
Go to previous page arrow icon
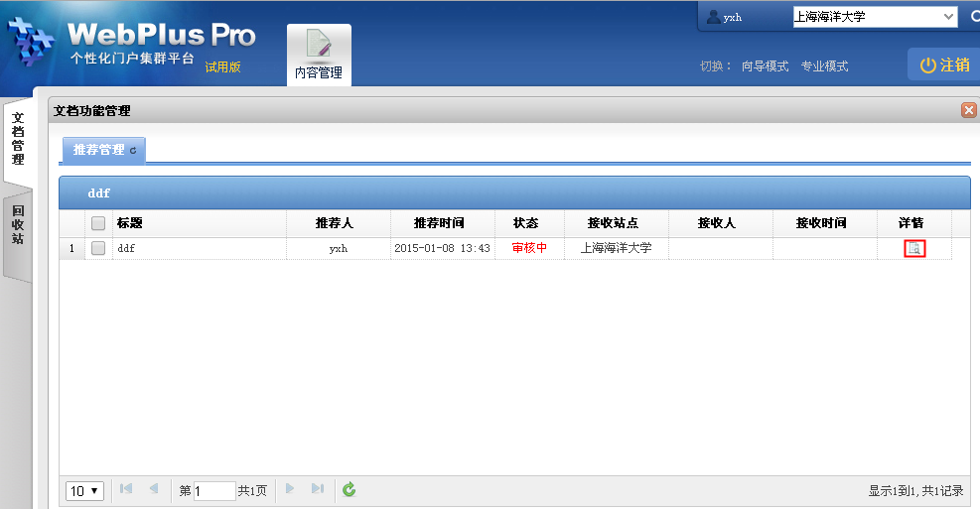click(154, 489)
